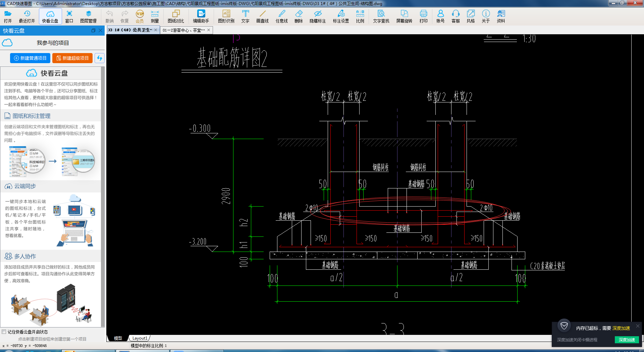
Task: Close the 01-2游客中心 tab
Action: coord(209,30)
